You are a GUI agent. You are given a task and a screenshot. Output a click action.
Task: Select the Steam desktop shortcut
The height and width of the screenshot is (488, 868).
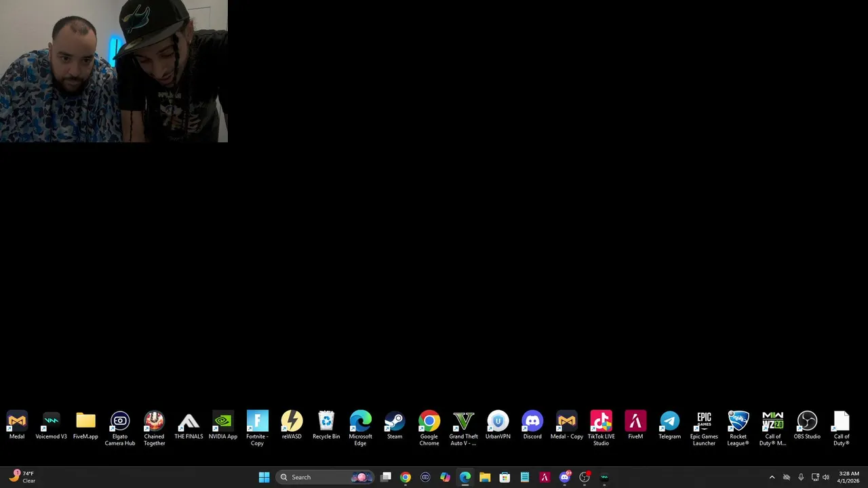(395, 426)
